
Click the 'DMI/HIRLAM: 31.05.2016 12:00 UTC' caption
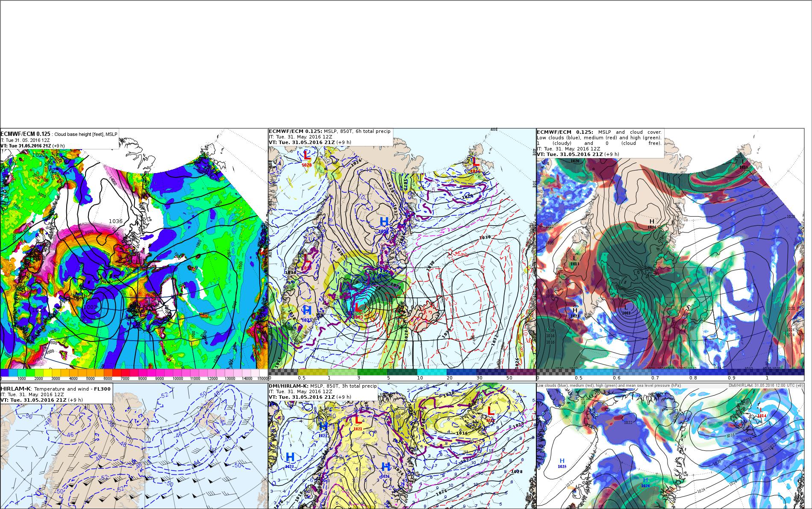click(x=765, y=385)
